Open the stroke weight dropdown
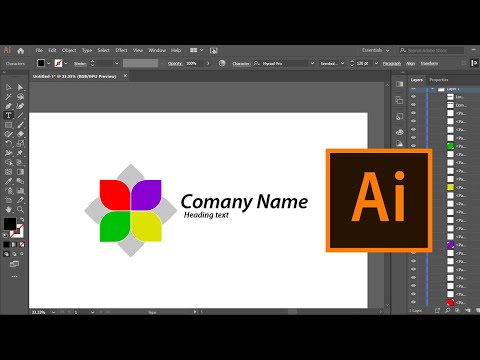This screenshot has height=360, width=480. (x=117, y=63)
